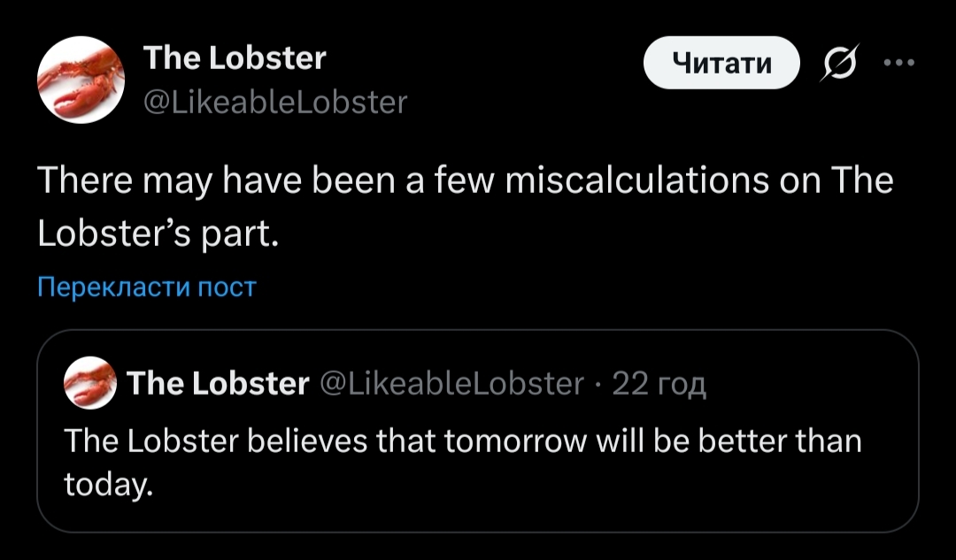Click empty space right of "today." in quote card
Image resolution: width=956 pixels, height=560 pixels.
click(531, 485)
